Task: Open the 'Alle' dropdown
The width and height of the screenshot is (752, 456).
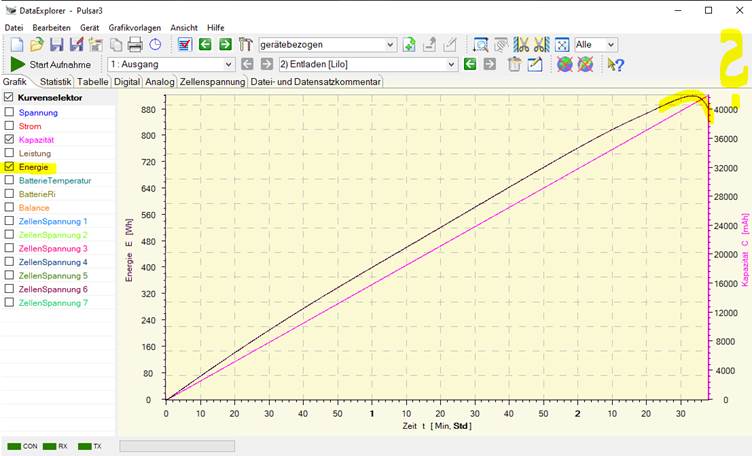Action: 596,45
